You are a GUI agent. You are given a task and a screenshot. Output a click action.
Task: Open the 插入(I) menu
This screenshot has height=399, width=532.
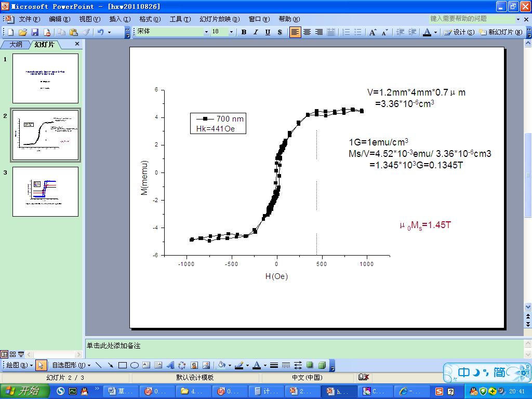pyautogui.click(x=120, y=19)
